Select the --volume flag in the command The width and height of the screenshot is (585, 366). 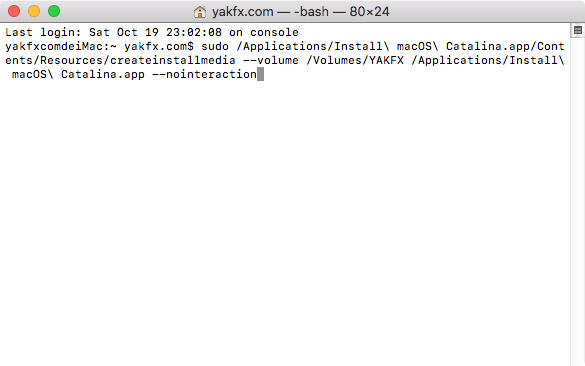271,60
